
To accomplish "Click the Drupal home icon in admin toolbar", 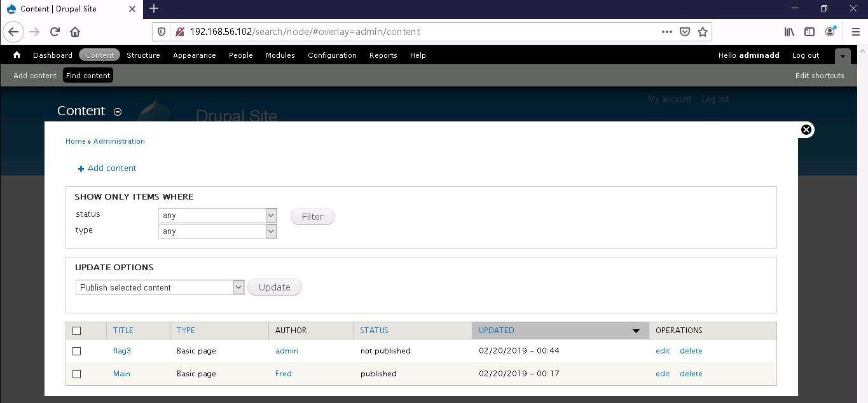I will (x=17, y=55).
